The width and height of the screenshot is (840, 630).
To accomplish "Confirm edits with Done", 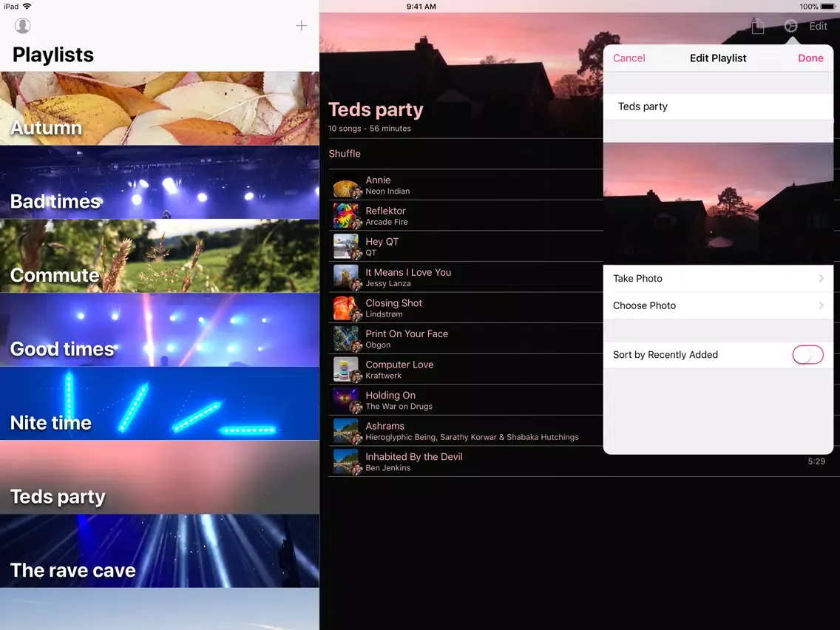I will (810, 58).
